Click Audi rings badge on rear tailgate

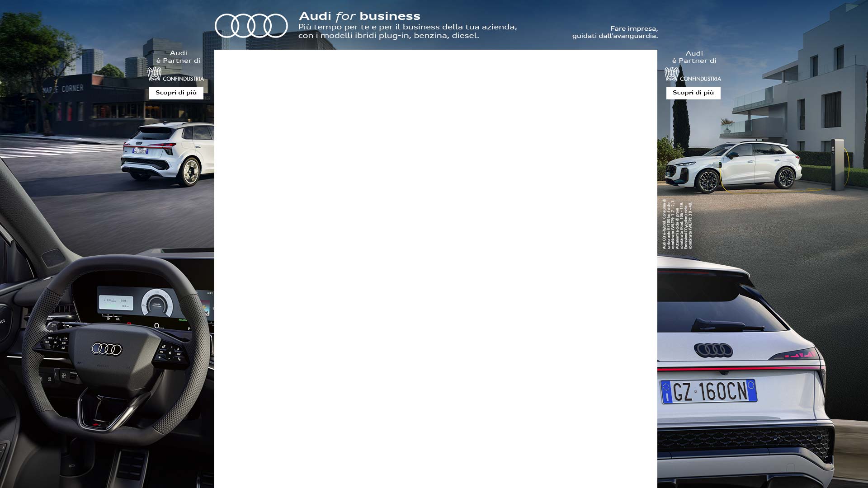tap(713, 350)
